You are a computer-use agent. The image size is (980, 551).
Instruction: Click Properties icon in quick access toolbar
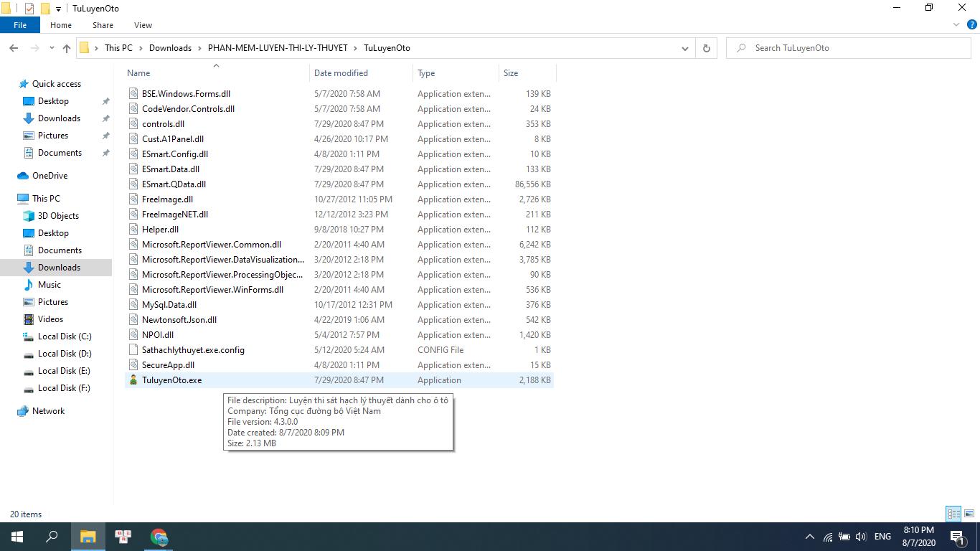click(x=29, y=9)
